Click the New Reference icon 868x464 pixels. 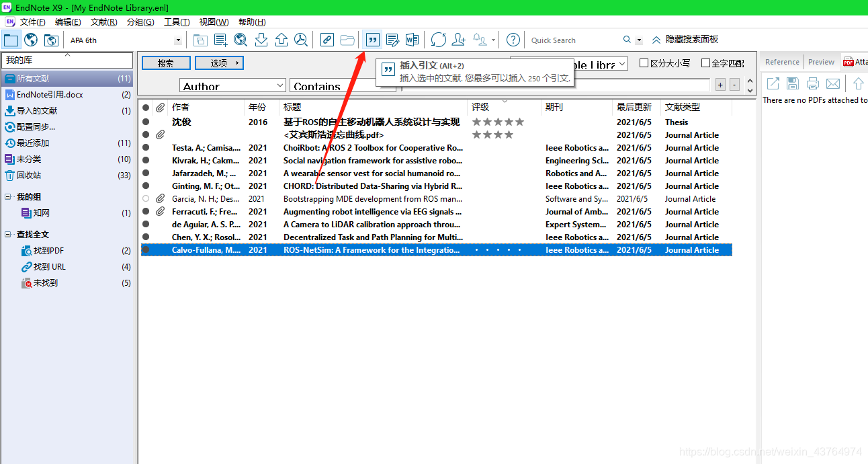220,40
